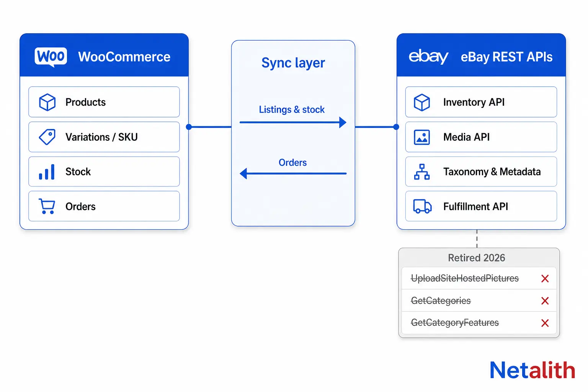Screen dimensions: 588x392
Task: Click the Inventory API box icon
Action: point(422,102)
